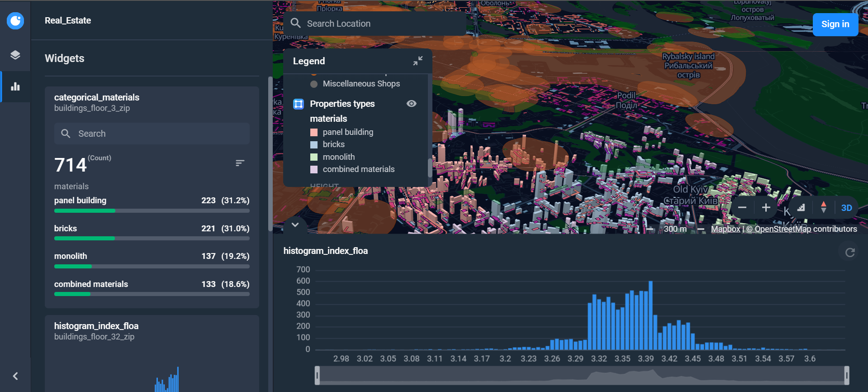This screenshot has width=868, height=392.
Task: Toggle 3D map view
Action: pos(846,208)
